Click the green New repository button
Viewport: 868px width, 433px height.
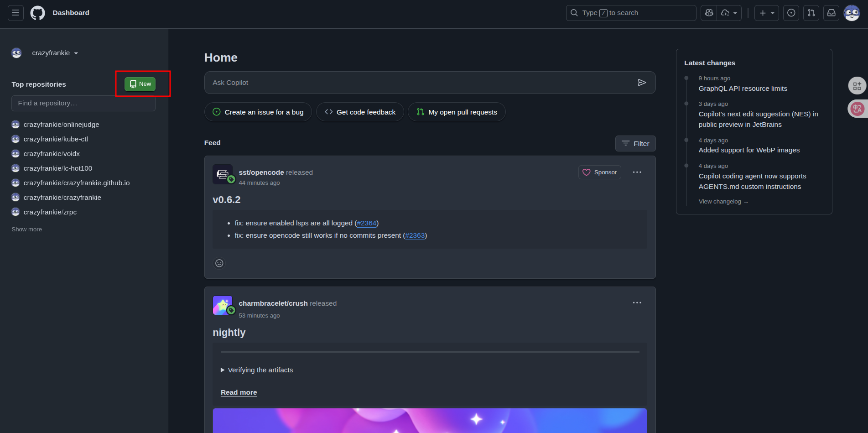point(140,84)
